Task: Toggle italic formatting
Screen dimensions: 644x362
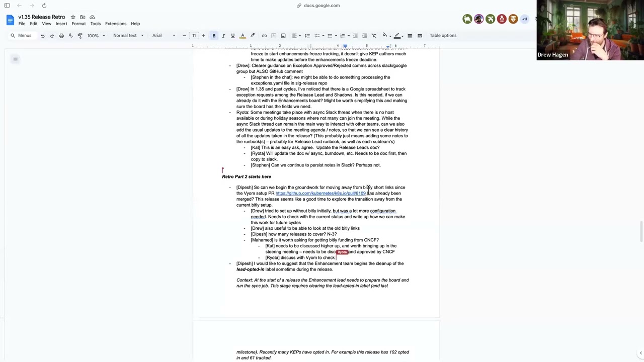Action: [223, 36]
